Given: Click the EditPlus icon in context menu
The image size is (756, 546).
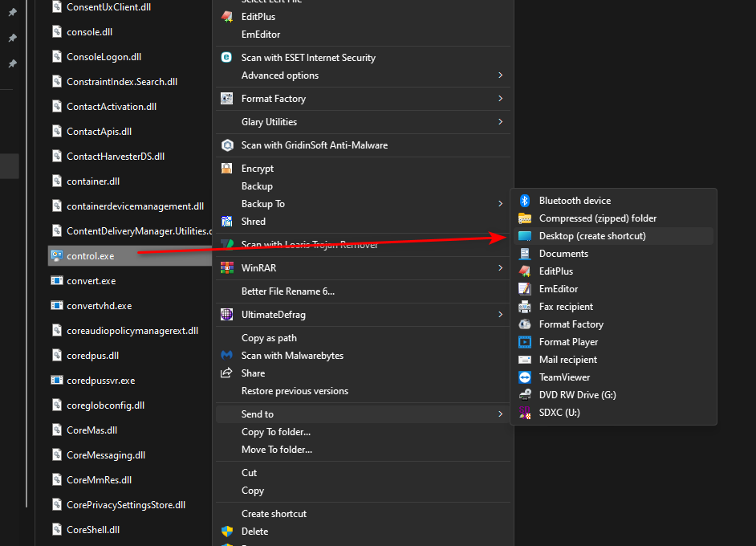Looking at the screenshot, I should coord(226,16).
